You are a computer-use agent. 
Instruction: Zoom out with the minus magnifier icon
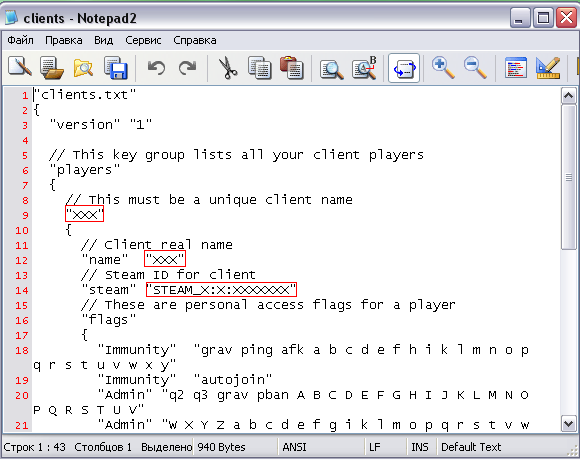coord(475,68)
